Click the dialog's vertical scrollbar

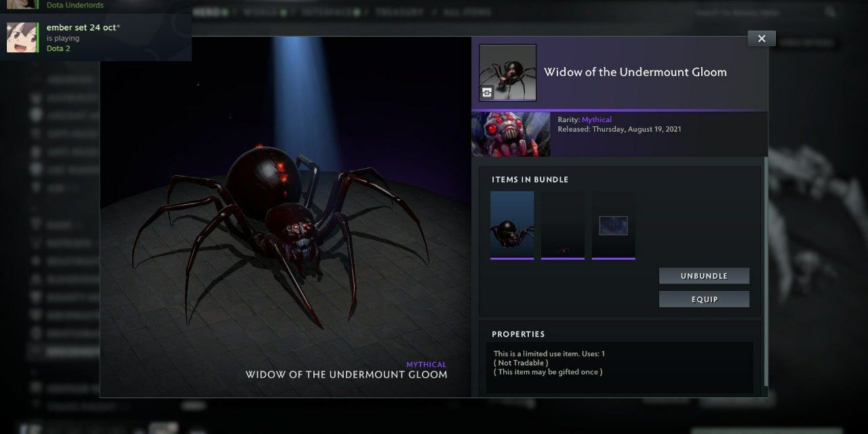[x=766, y=271]
